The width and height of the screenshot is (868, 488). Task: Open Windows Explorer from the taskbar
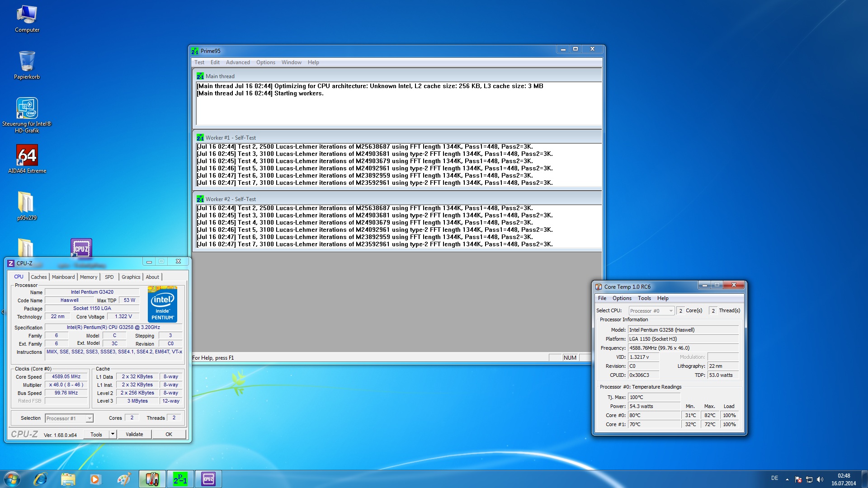click(68, 479)
